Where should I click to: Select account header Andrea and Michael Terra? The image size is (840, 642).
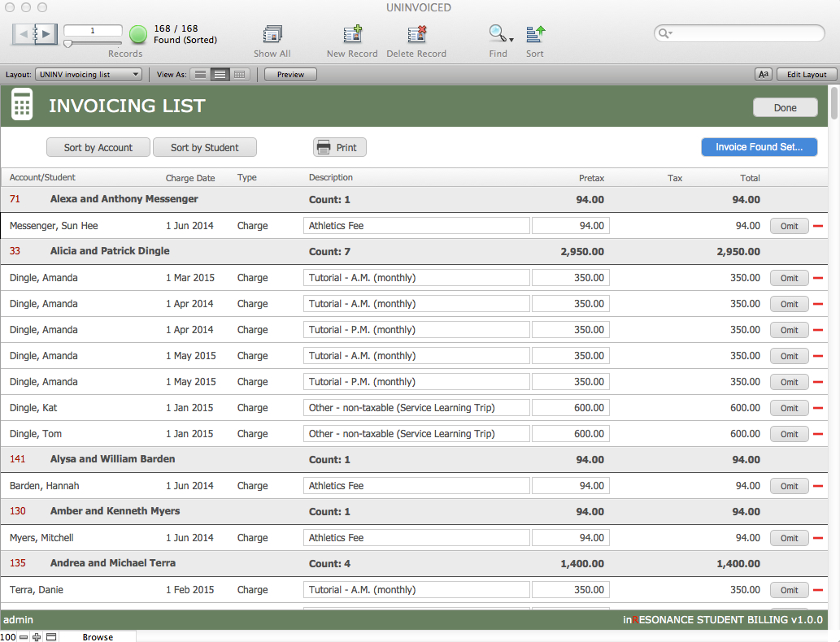113,562
